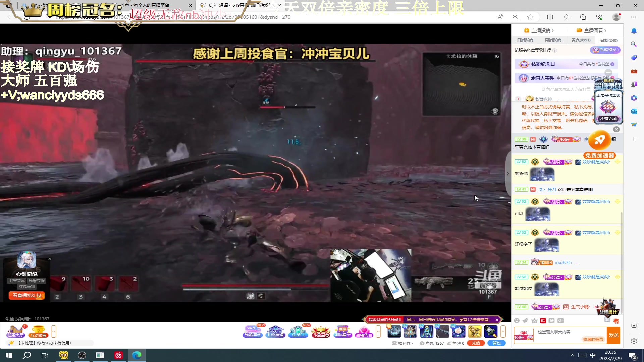The height and width of the screenshot is (362, 644).
Task: Click the 充值 recharge button
Action: coord(476,343)
